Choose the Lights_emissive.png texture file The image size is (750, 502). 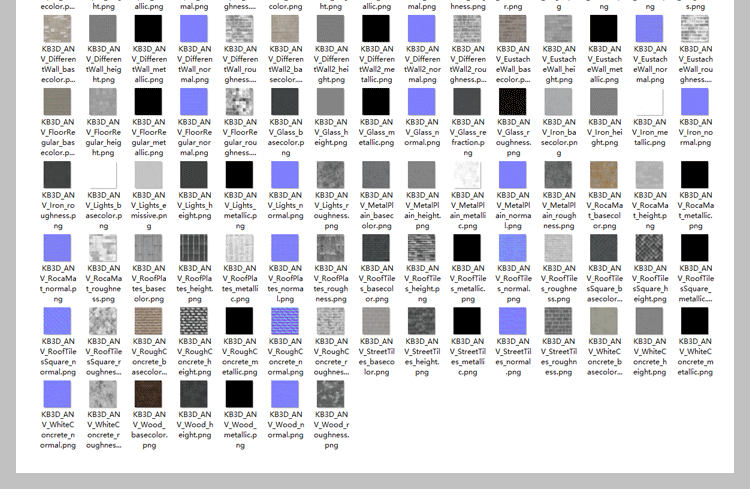coord(148,175)
